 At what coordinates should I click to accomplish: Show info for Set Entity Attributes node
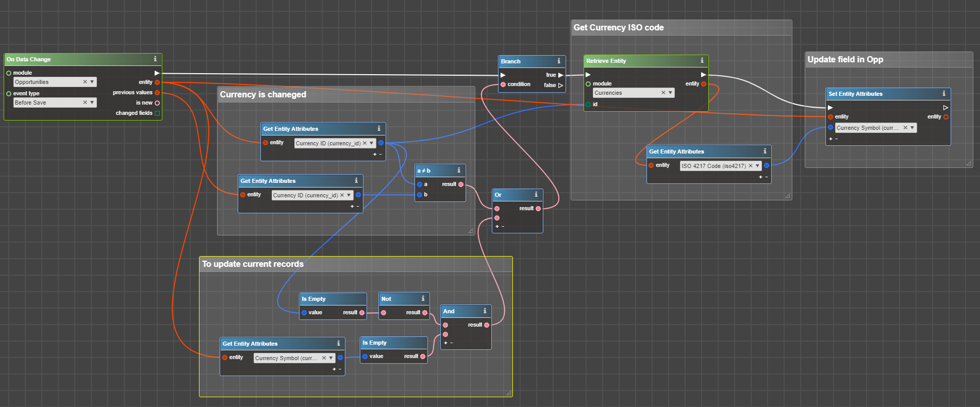[x=944, y=94]
